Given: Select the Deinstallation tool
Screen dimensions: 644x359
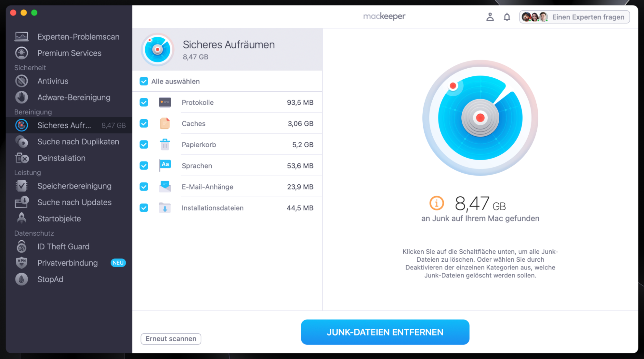Looking at the screenshot, I should point(61,158).
